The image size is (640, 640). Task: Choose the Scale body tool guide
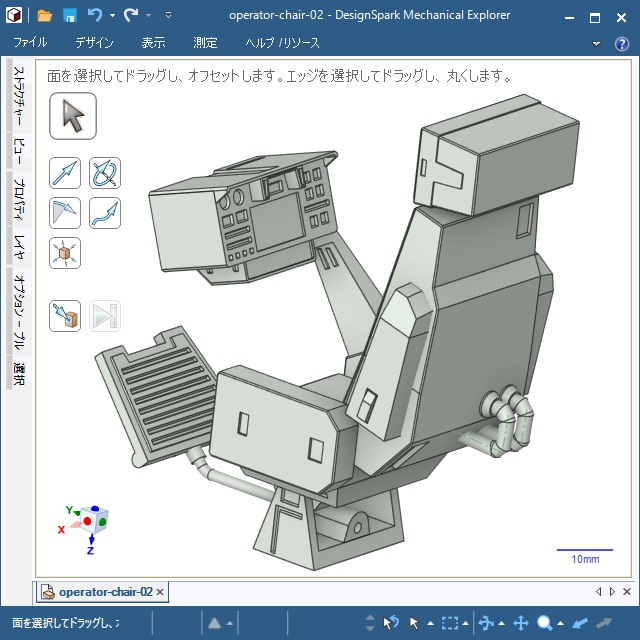pyautogui.click(x=65, y=253)
